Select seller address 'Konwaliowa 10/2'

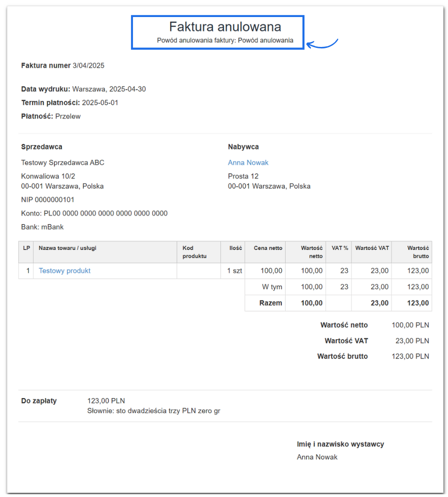[x=48, y=176]
